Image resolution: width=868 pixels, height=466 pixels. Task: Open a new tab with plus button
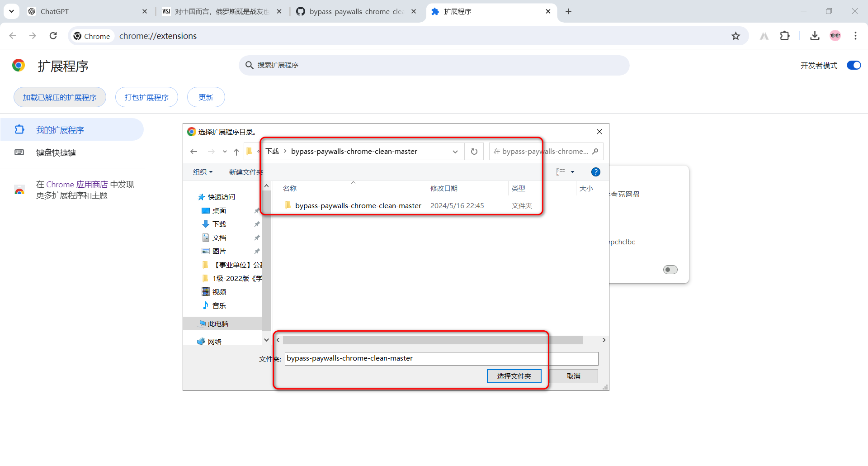click(568, 11)
